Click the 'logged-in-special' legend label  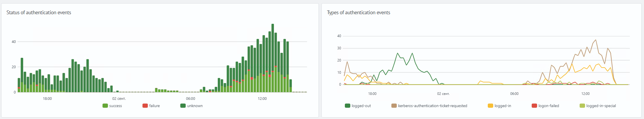coord(601,106)
